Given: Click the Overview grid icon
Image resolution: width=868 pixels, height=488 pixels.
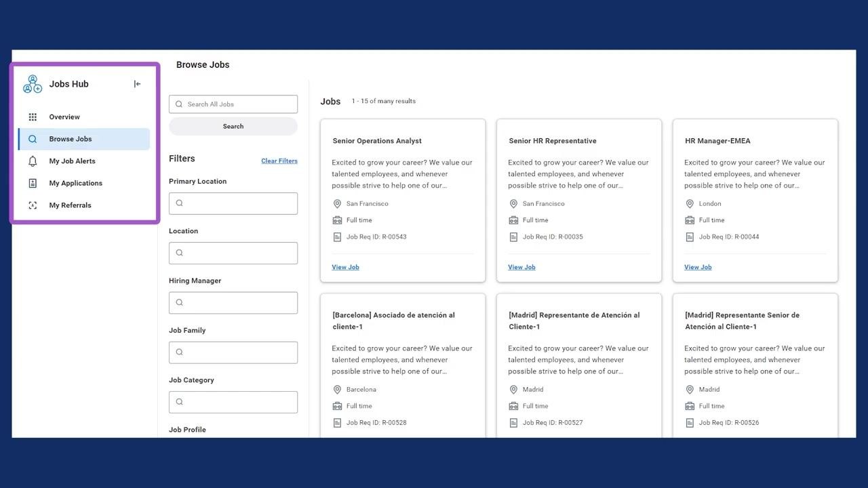Looking at the screenshot, I should 33,117.
